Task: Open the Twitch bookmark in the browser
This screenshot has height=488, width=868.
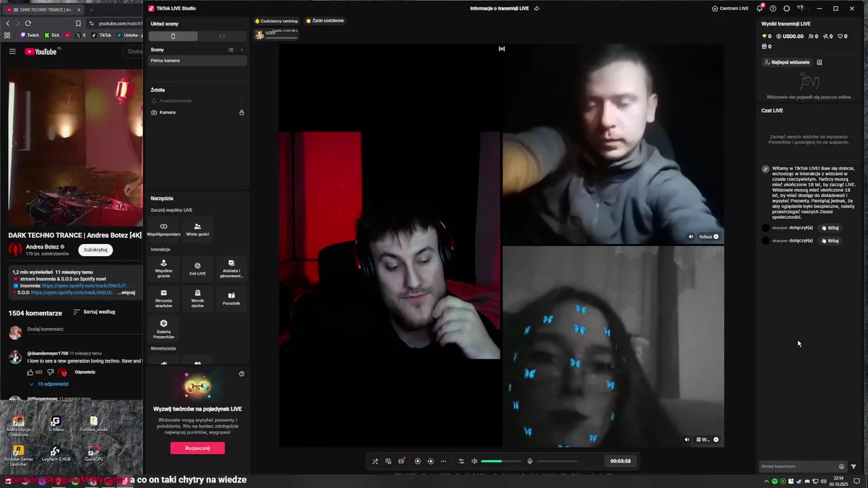Action: coord(30,35)
